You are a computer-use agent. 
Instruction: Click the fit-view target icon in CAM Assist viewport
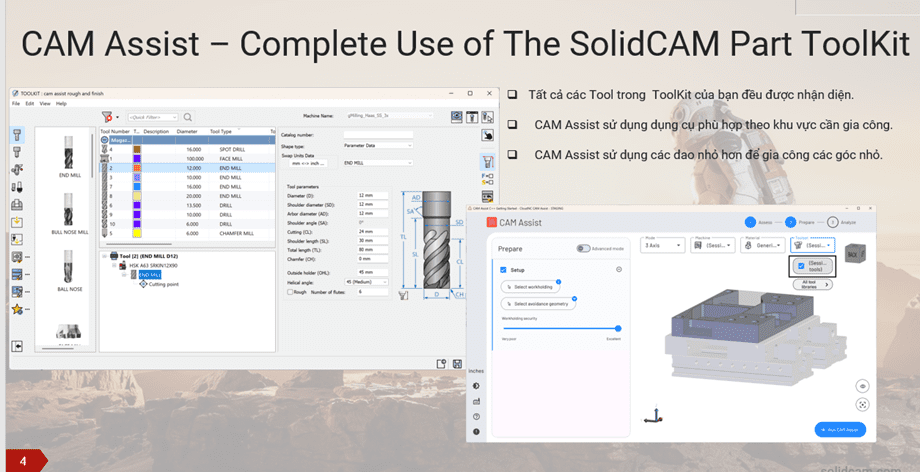tap(862, 404)
